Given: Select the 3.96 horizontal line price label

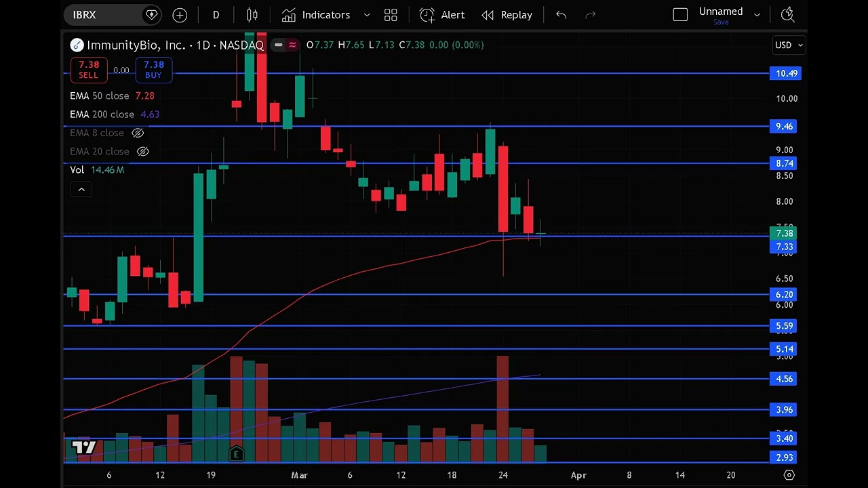Looking at the screenshot, I should (783, 409).
